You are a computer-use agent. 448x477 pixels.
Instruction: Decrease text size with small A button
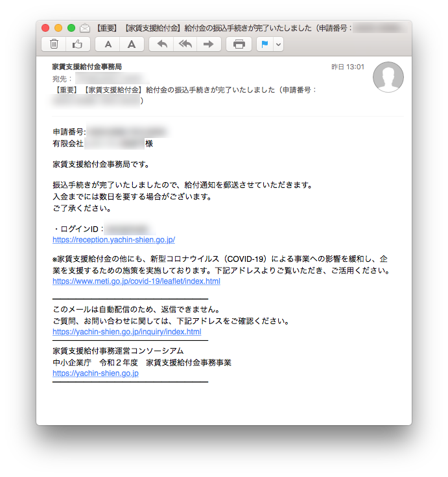tap(108, 44)
